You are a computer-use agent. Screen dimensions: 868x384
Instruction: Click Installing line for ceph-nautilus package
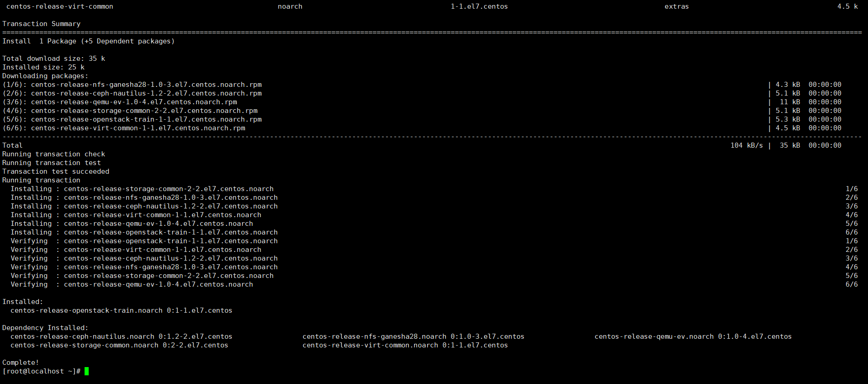[144, 206]
